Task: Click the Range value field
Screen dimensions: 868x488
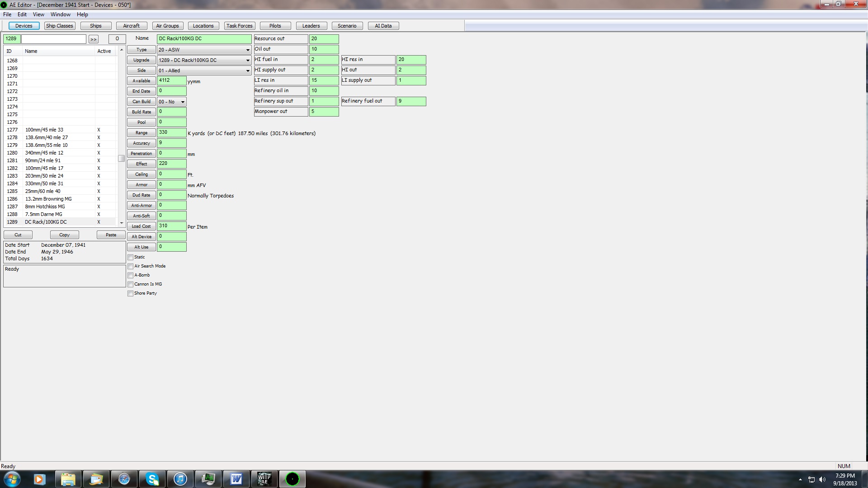Action: click(x=171, y=133)
